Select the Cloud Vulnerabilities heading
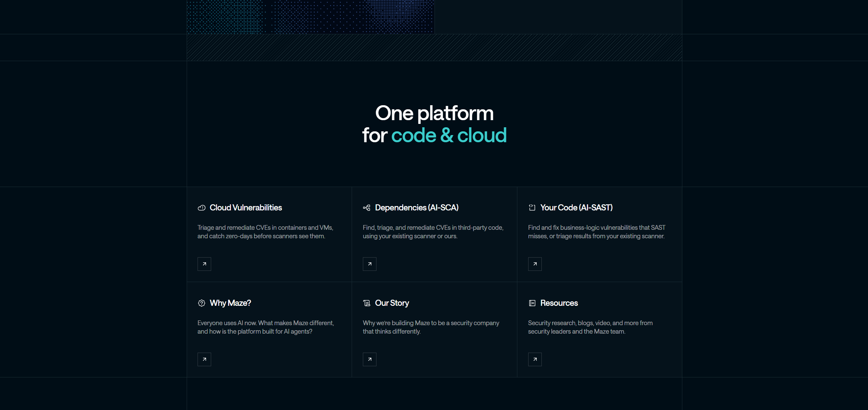Viewport: 868px width, 410px height. tap(246, 208)
